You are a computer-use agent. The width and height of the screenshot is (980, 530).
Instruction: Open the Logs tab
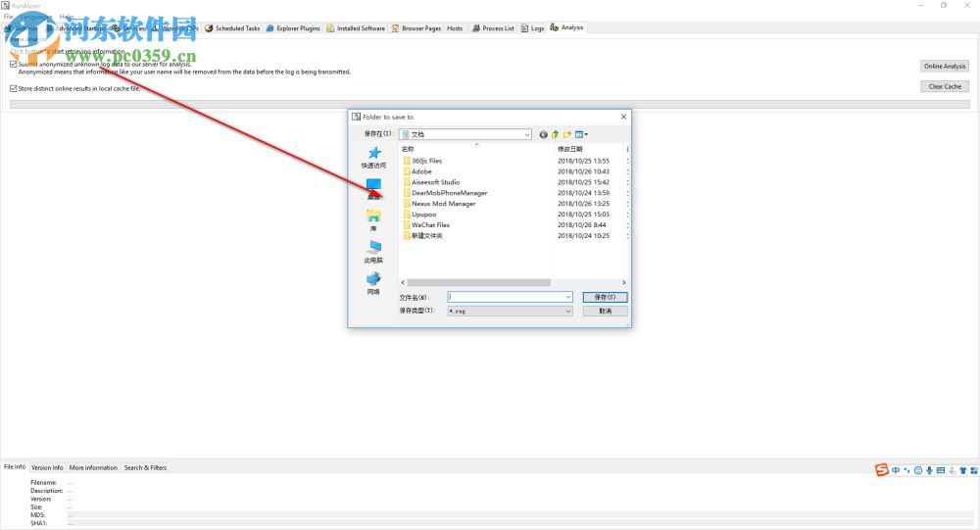point(532,28)
